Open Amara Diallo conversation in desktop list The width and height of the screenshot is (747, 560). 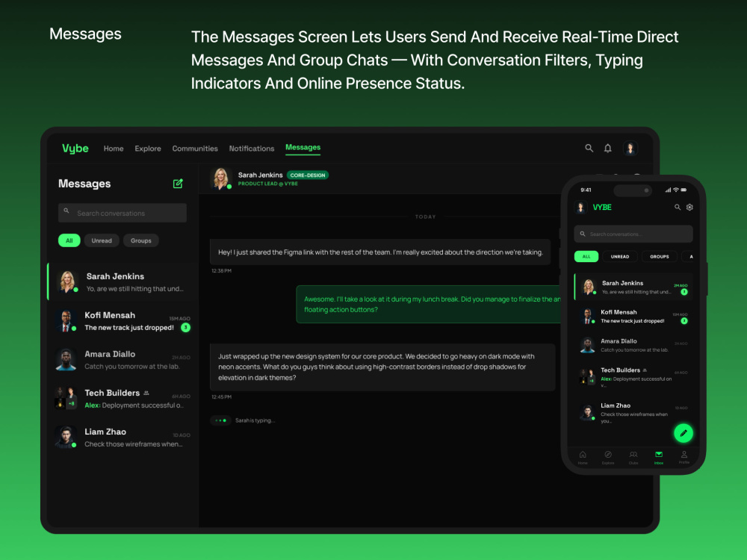pyautogui.click(x=123, y=360)
